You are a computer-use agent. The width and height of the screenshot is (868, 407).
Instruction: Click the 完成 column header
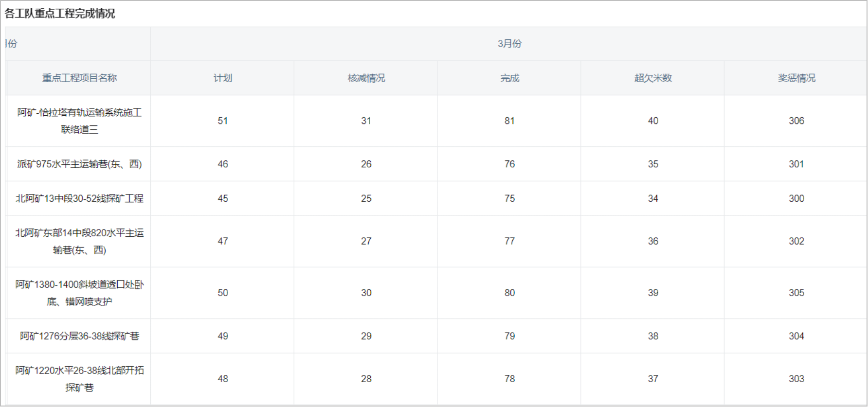tap(509, 78)
